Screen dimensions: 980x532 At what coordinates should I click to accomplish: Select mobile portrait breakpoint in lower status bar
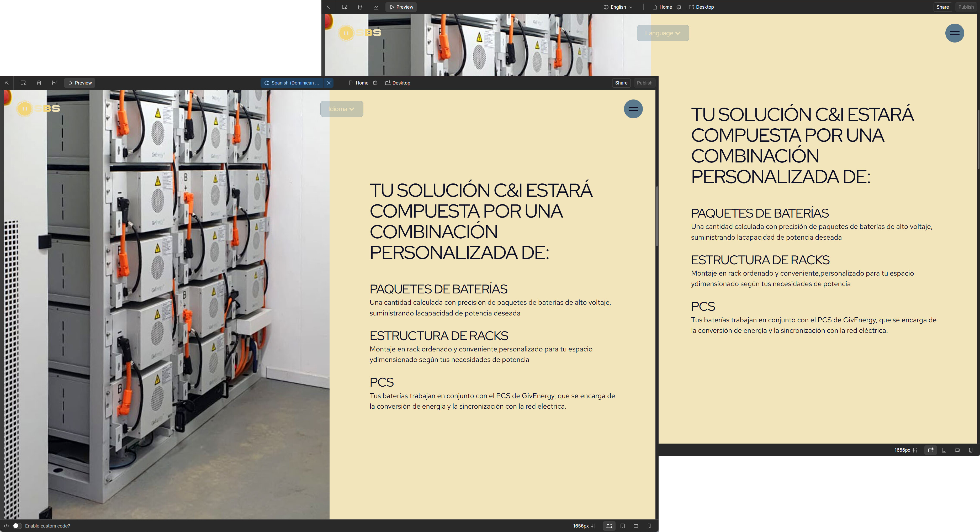pyautogui.click(x=649, y=526)
